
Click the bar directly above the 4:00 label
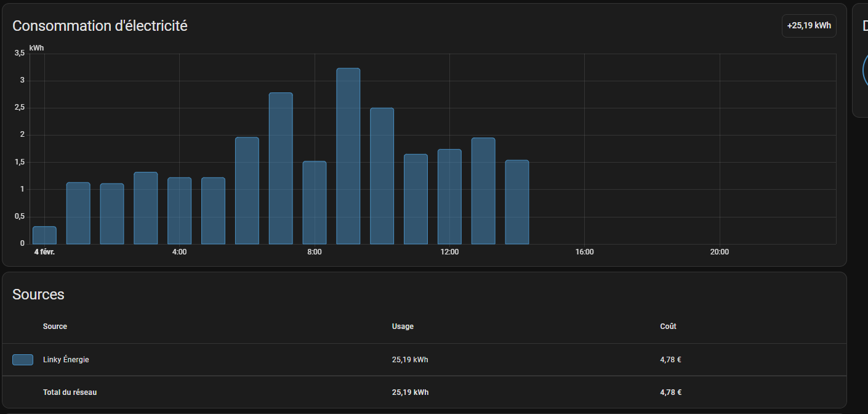coord(179,211)
